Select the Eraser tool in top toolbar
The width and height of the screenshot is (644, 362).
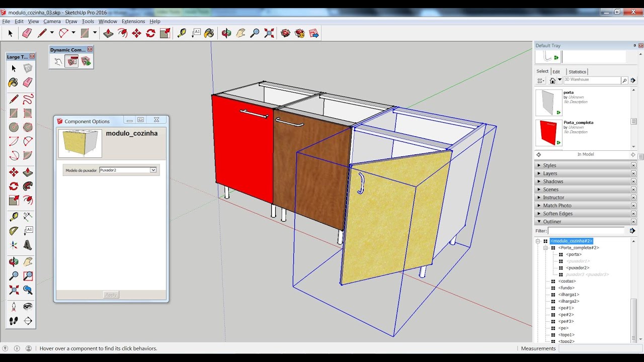tap(27, 33)
